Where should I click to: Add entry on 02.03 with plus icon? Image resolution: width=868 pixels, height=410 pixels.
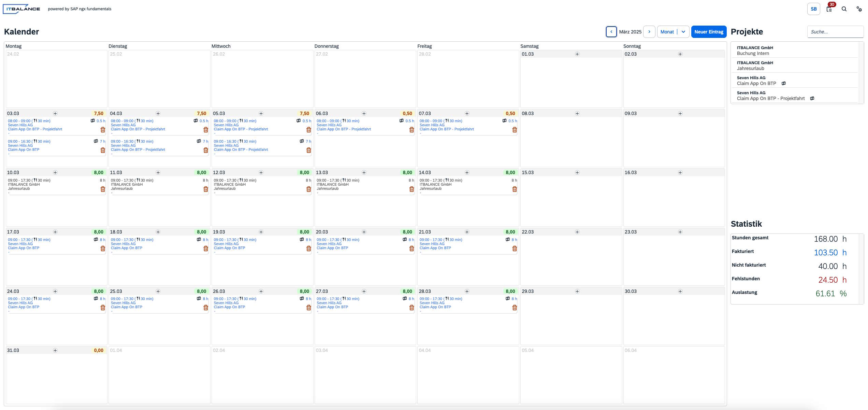coord(680,54)
